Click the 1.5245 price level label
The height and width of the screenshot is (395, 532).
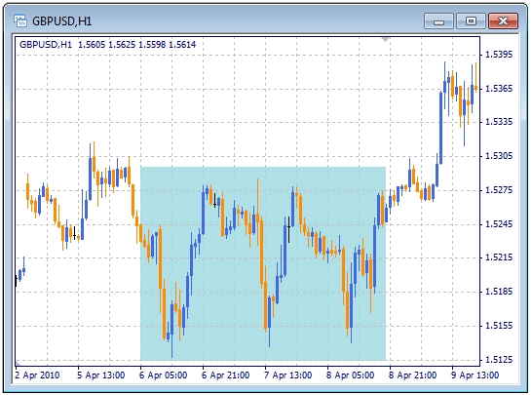499,224
